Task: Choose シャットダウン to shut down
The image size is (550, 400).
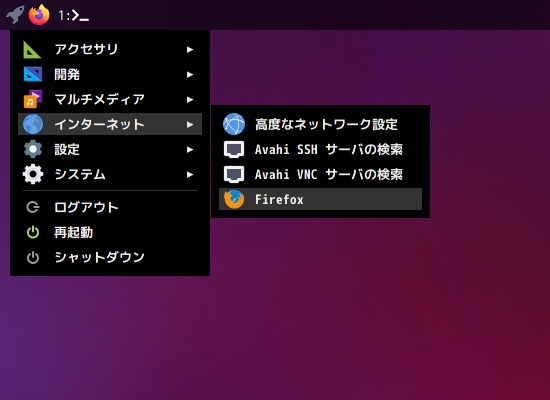Action: coord(110,257)
